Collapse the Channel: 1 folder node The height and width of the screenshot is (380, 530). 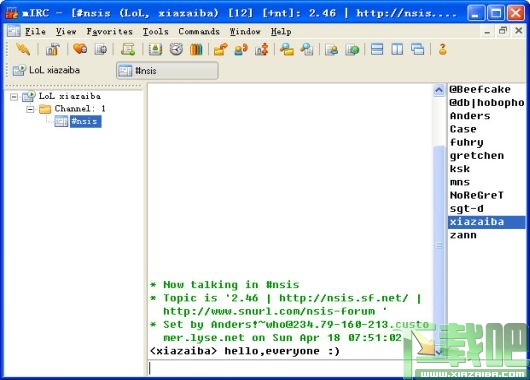pyautogui.click(x=30, y=109)
